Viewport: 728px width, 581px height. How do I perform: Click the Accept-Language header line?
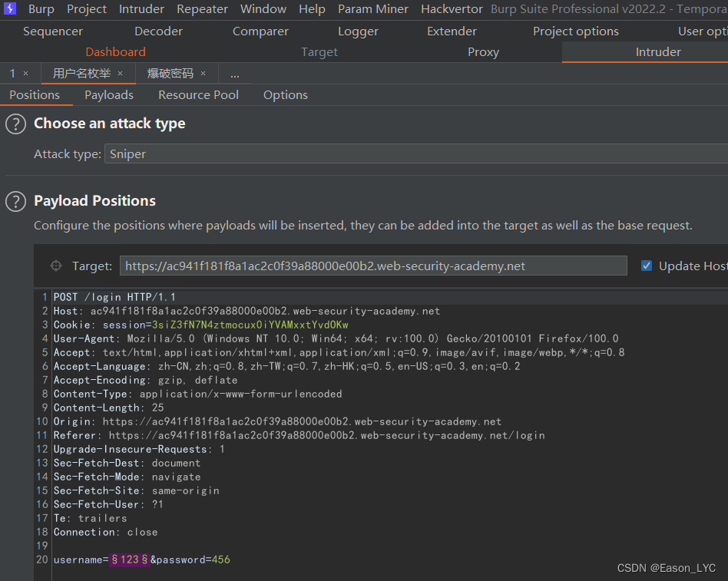[x=286, y=366]
